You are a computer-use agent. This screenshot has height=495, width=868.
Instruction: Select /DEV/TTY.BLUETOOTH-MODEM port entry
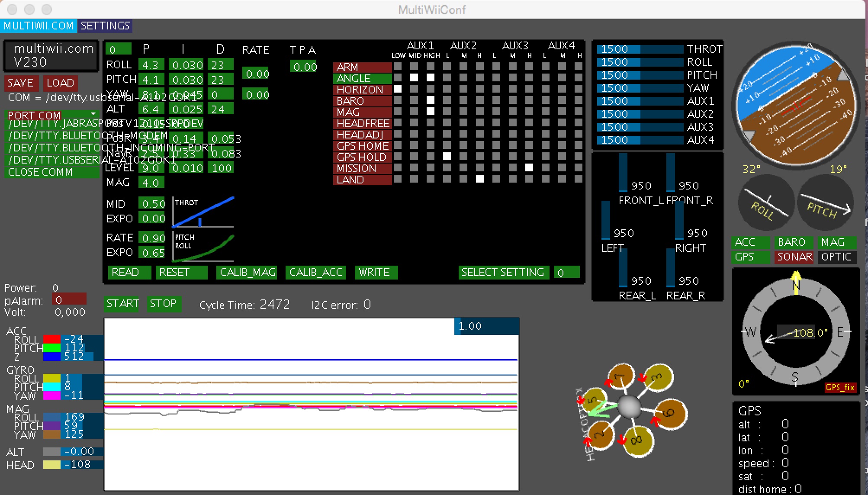click(51, 136)
